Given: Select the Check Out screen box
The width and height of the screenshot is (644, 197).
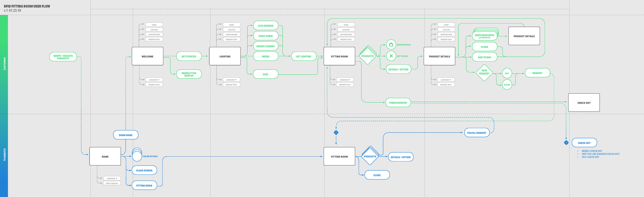Looking at the screenshot, I should [x=584, y=103].
